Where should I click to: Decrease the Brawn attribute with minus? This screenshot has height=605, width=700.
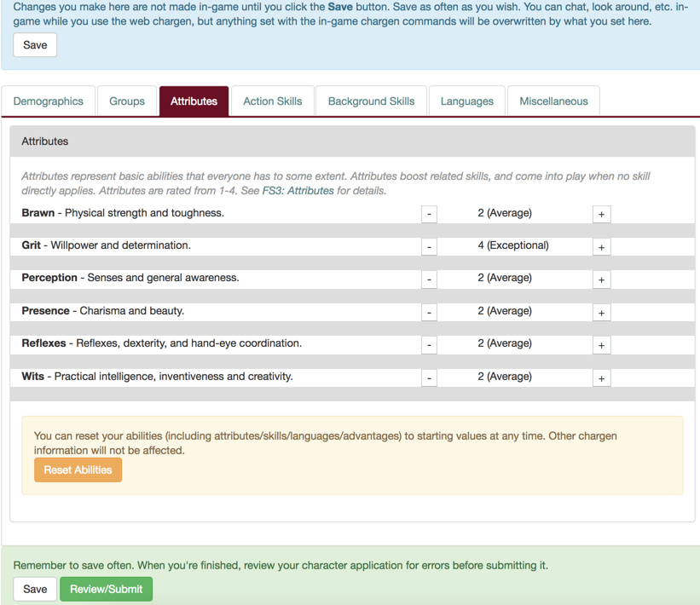(429, 214)
